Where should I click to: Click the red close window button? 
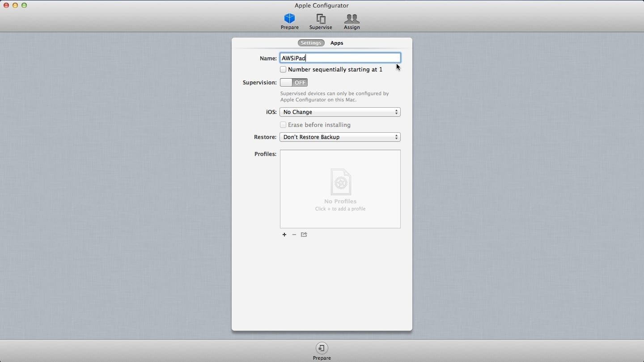6,5
